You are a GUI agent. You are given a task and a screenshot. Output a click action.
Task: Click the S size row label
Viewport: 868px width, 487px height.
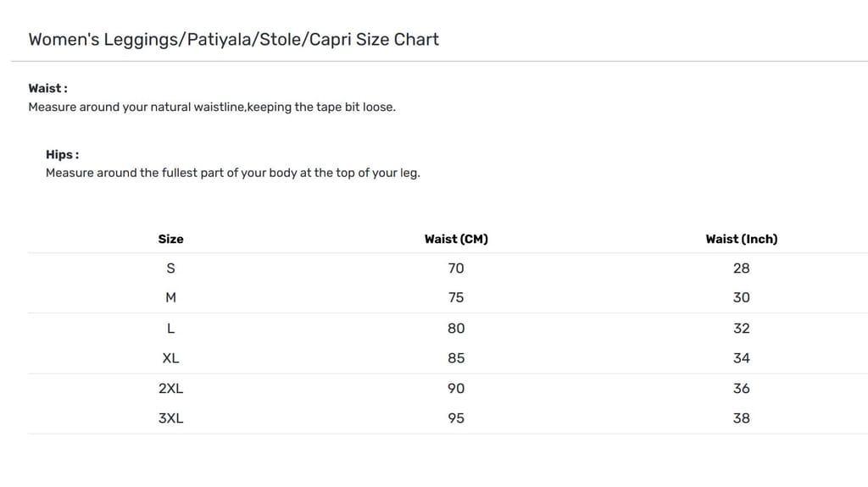click(170, 268)
